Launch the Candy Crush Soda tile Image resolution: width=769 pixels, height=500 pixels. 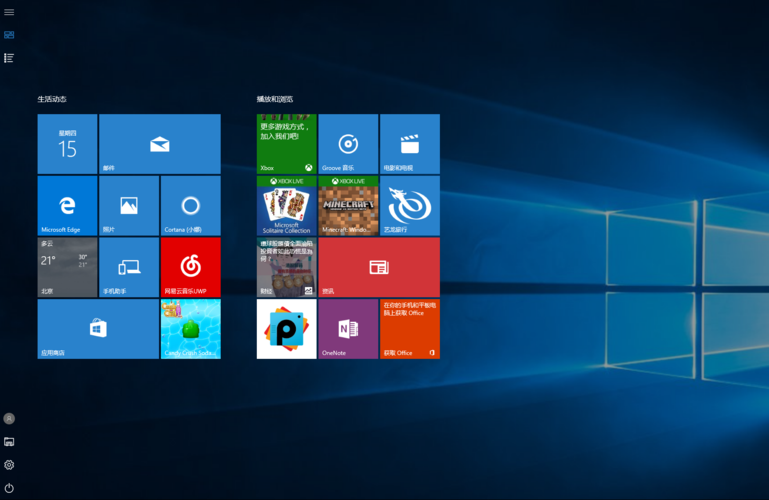point(191,329)
